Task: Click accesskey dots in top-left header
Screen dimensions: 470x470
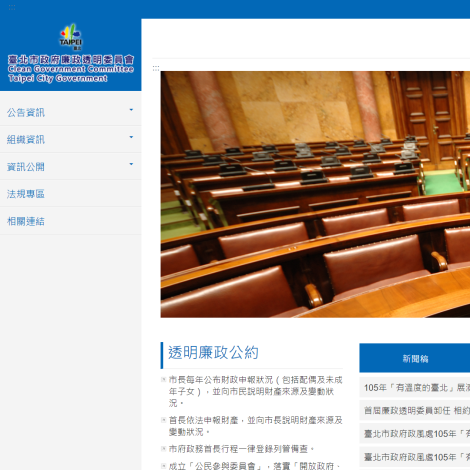Action: click(x=12, y=7)
